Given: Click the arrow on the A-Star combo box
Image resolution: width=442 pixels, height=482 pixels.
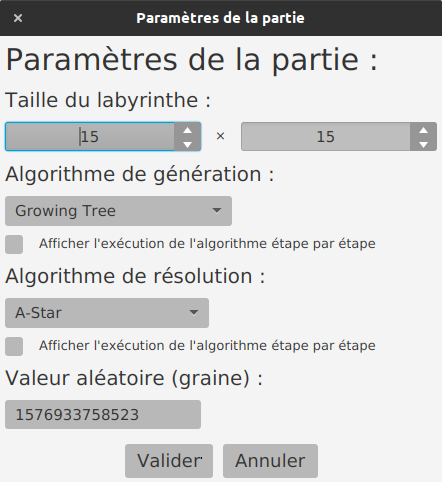Looking at the screenshot, I should [x=194, y=313].
